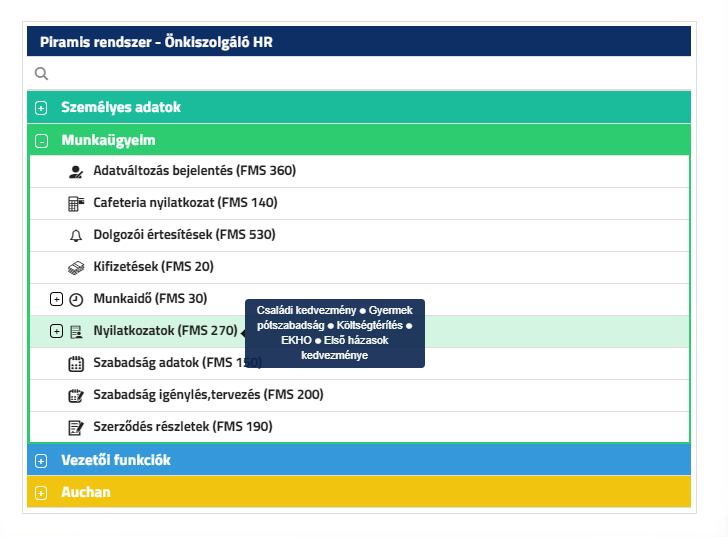
Task: Click the Szabadság igénylés calendar edit icon
Action: pos(76,395)
